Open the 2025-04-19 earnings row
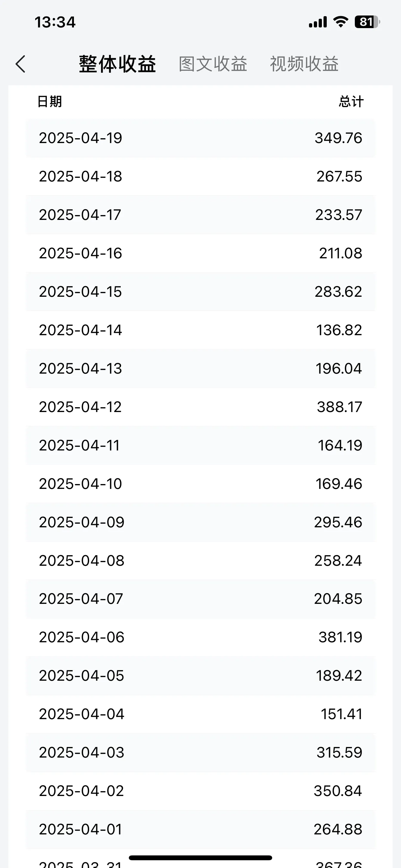The image size is (401, 868). point(200,138)
